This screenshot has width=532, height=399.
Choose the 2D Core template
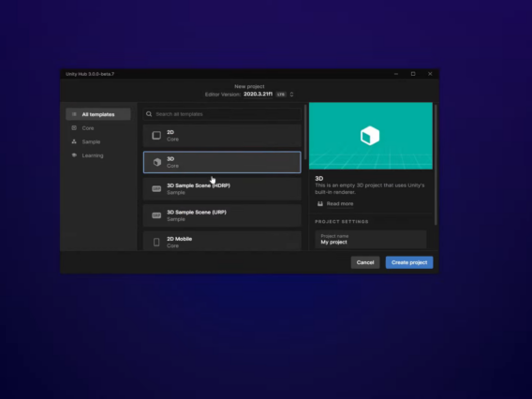(x=222, y=136)
